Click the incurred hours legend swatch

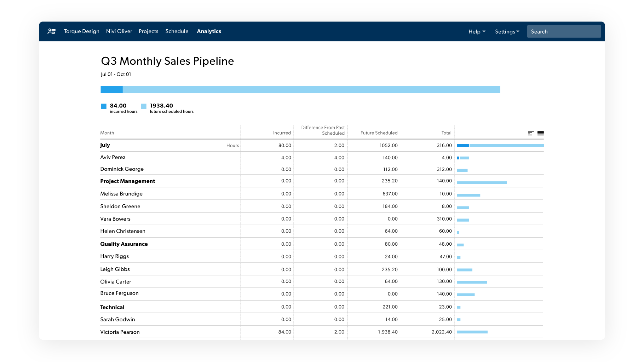coord(104,106)
